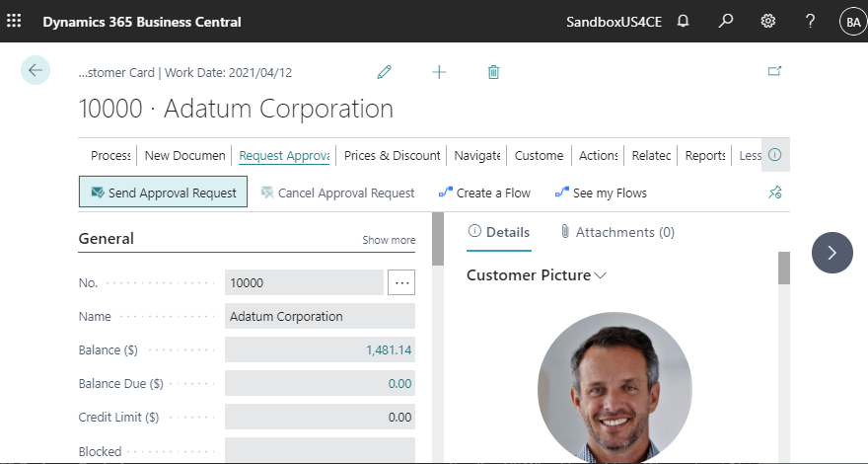Click the Name field Adatum Corporation

tap(320, 316)
